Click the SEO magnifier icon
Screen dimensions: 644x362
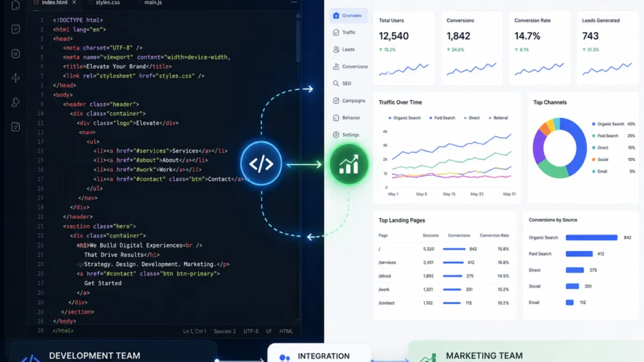(336, 83)
